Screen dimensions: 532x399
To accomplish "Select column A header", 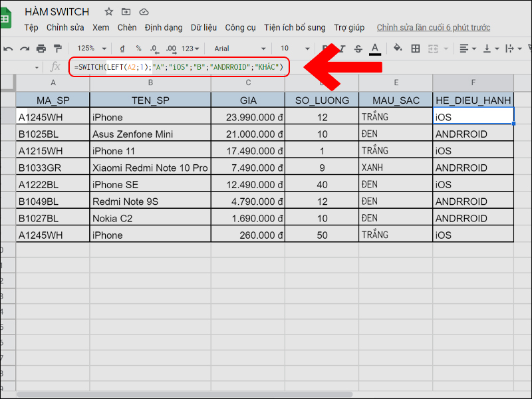I will click(53, 82).
